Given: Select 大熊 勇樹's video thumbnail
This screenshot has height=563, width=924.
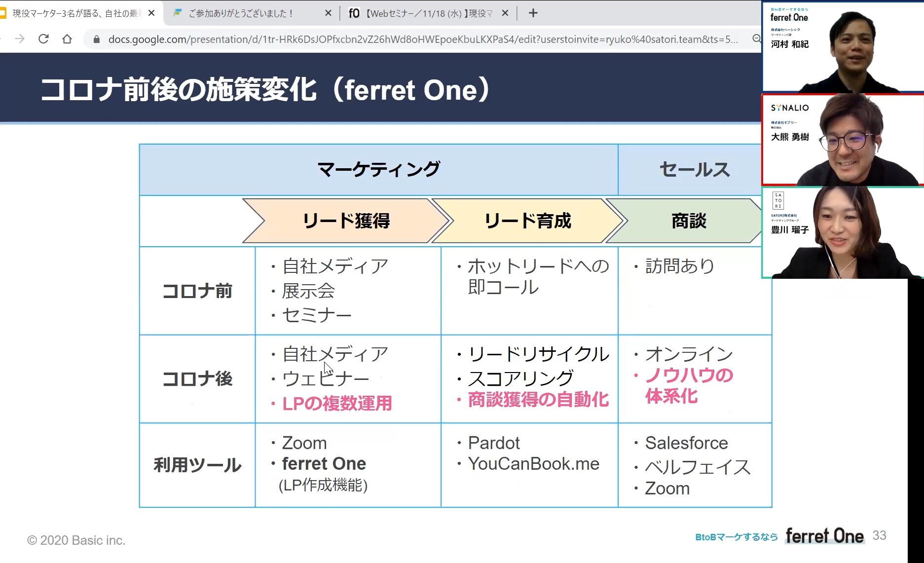Looking at the screenshot, I should coord(842,140).
